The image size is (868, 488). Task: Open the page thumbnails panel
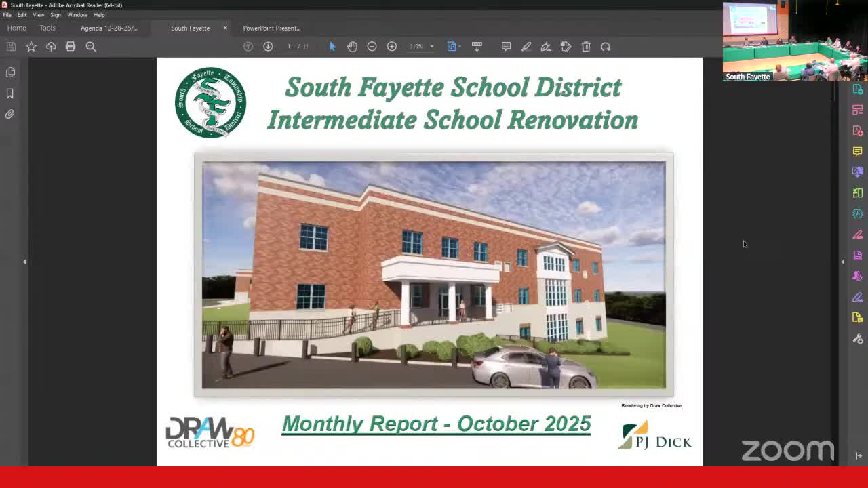click(x=10, y=72)
